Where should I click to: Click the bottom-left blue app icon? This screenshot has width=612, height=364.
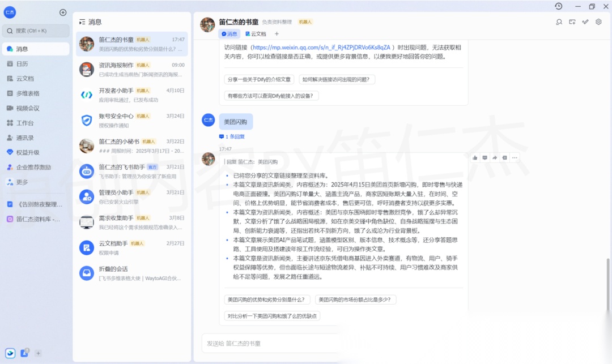pyautogui.click(x=10, y=353)
